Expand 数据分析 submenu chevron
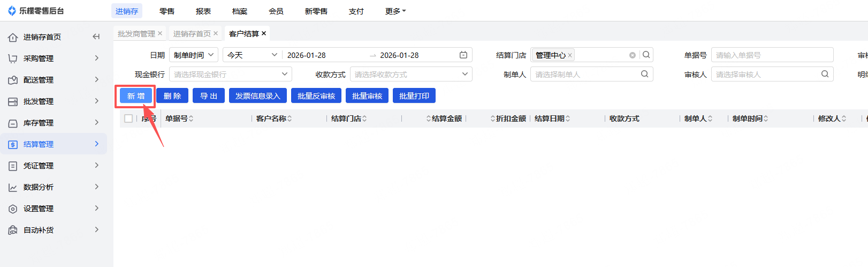 97,187
